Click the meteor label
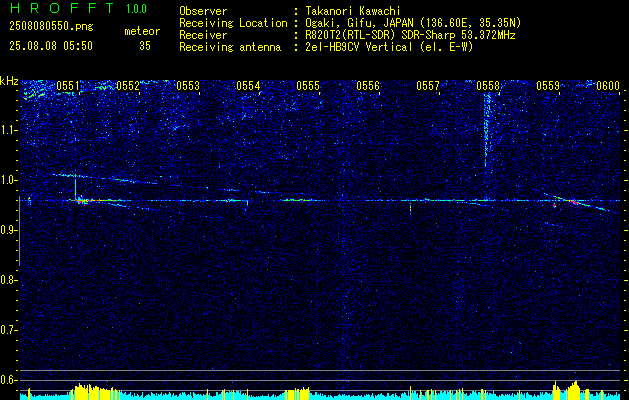The width and height of the screenshot is (629, 400). 142,31
